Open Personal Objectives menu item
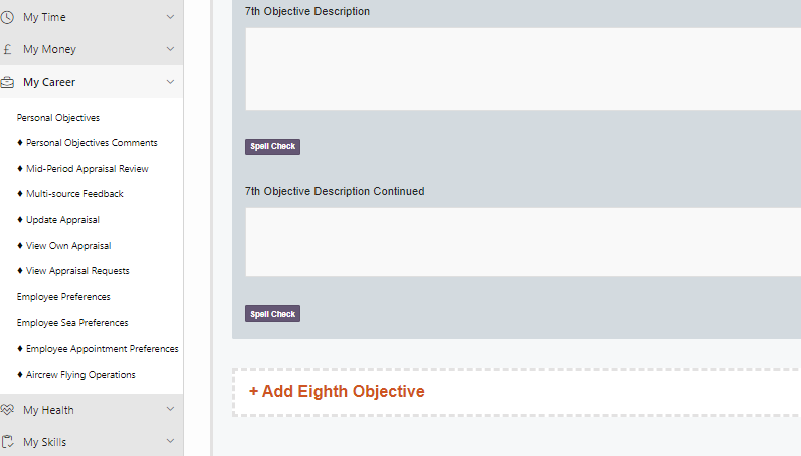Viewport: 801px width, 456px height. click(58, 118)
